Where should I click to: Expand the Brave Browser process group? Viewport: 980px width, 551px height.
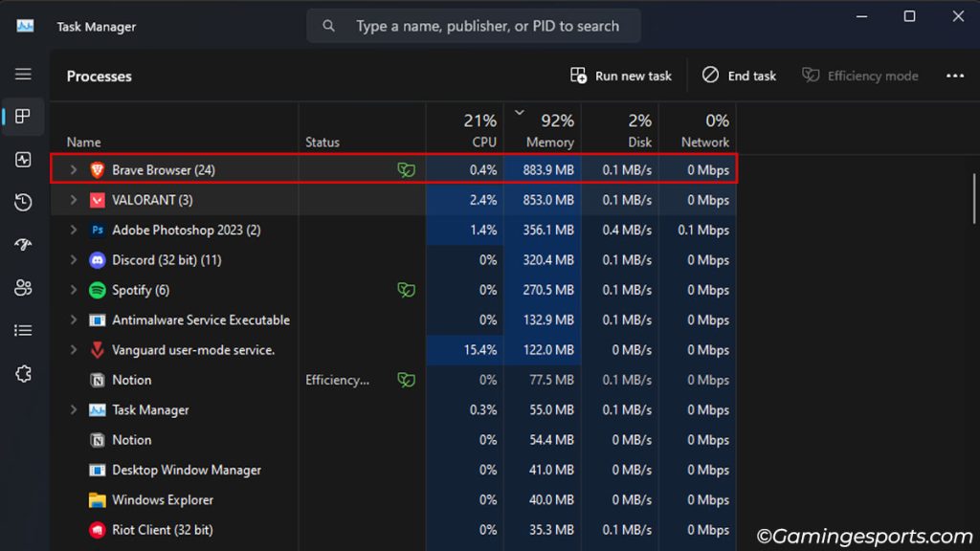point(73,169)
